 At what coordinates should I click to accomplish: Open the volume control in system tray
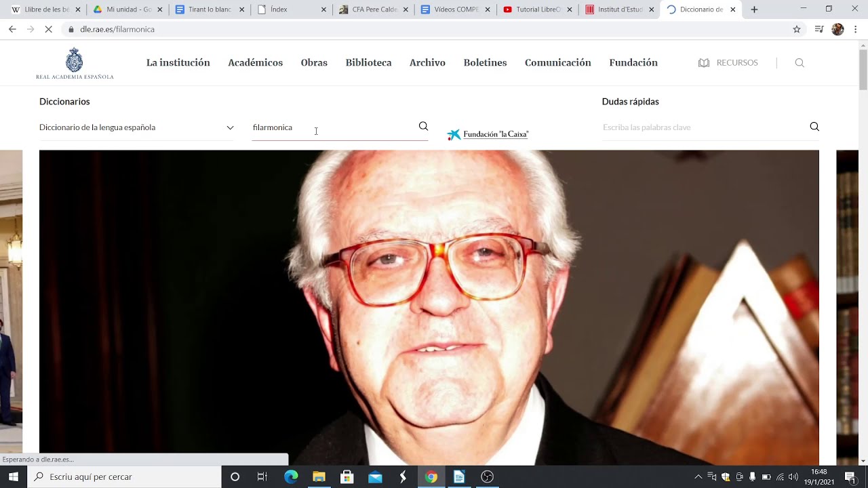(x=793, y=476)
